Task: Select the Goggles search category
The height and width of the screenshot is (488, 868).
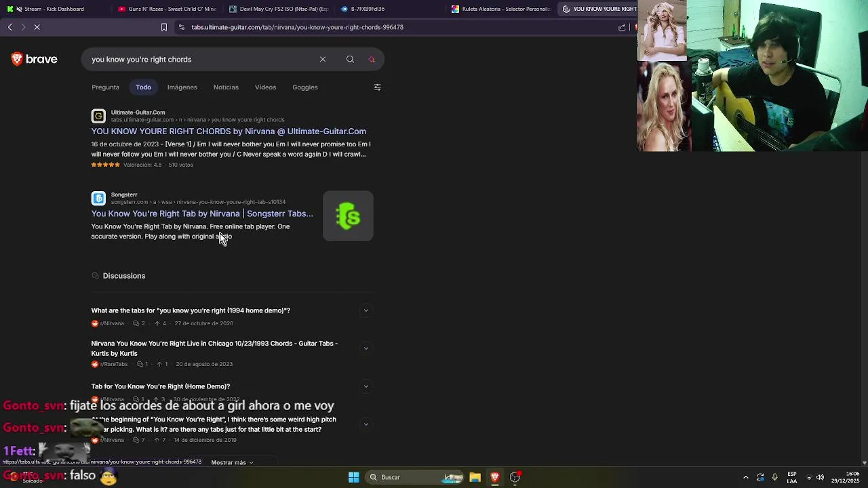Action: (x=305, y=87)
